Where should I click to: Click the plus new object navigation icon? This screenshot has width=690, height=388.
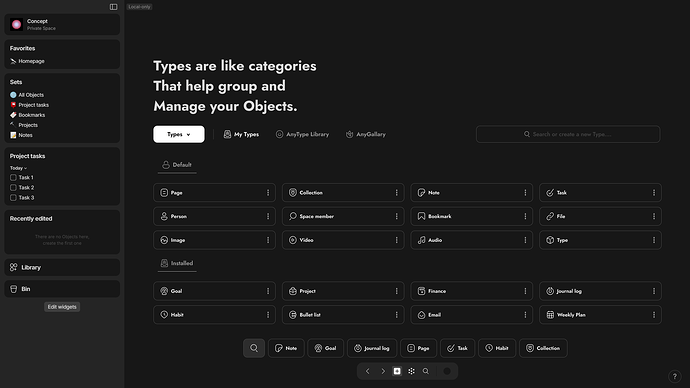397,371
